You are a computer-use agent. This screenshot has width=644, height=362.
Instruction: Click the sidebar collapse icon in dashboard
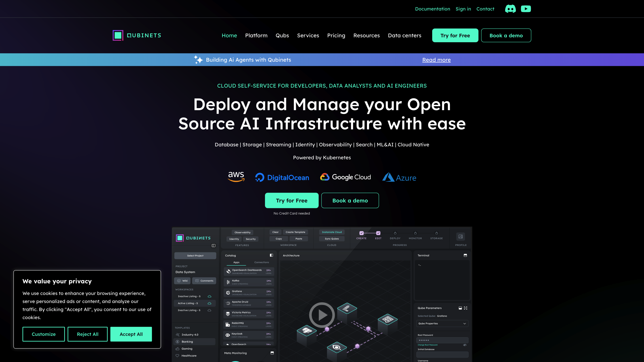[x=214, y=246]
